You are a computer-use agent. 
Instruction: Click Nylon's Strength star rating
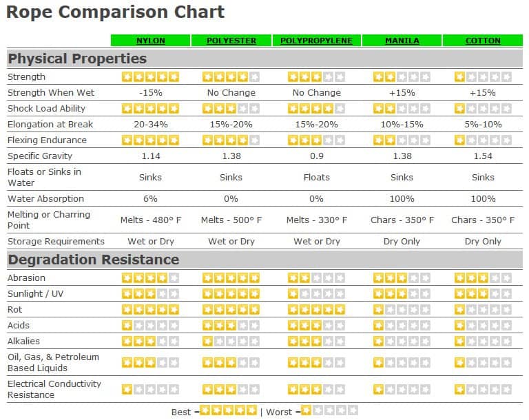tap(150, 76)
